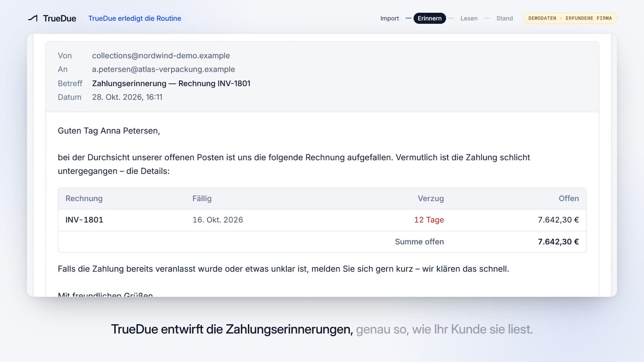644x362 pixels.
Task: Click the greeting 'Guten Tag Anna Petersen,'
Action: coord(109,131)
